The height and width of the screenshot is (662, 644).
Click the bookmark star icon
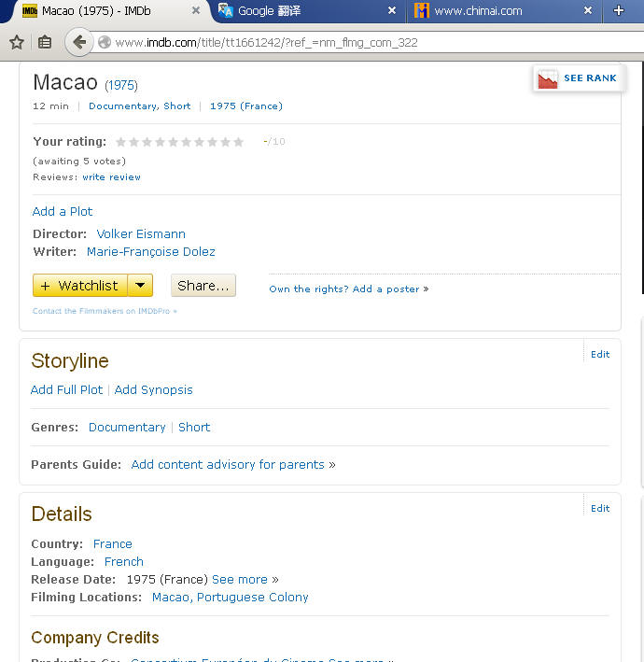point(17,42)
